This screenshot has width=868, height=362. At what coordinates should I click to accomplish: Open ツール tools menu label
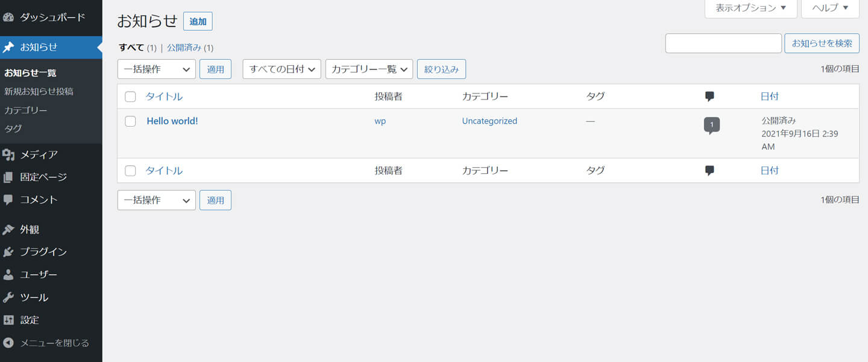coord(34,297)
